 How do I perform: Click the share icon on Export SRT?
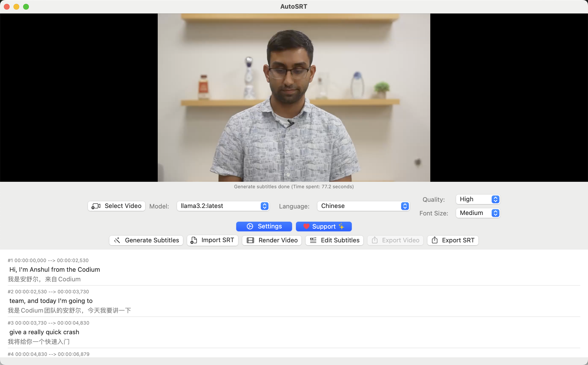point(434,240)
